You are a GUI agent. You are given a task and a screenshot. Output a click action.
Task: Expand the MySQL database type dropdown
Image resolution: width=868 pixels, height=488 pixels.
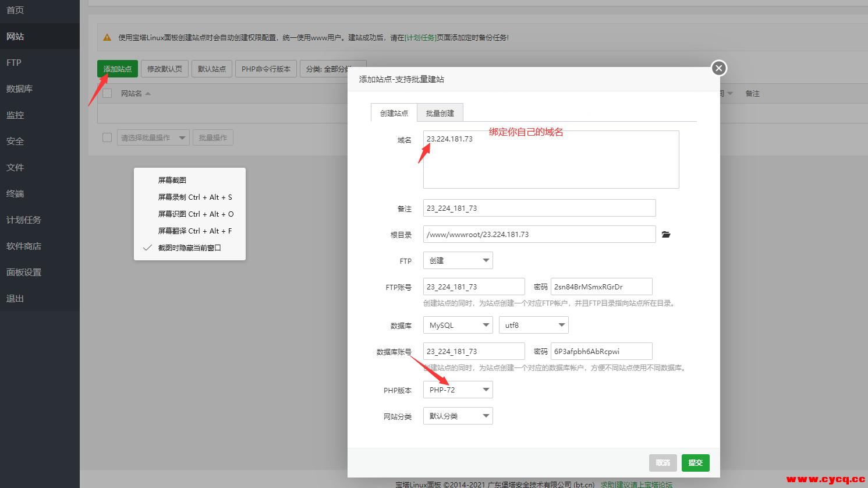(x=458, y=326)
